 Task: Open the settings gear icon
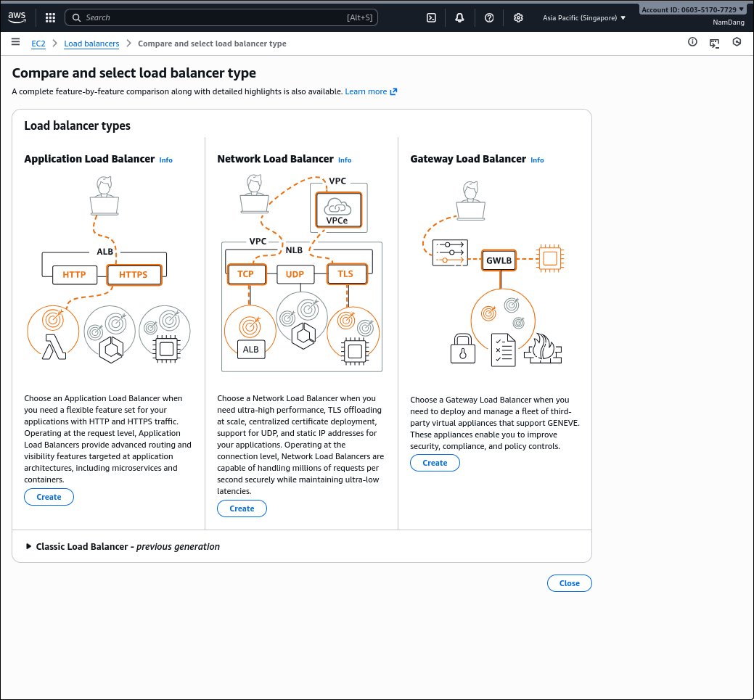tap(518, 17)
